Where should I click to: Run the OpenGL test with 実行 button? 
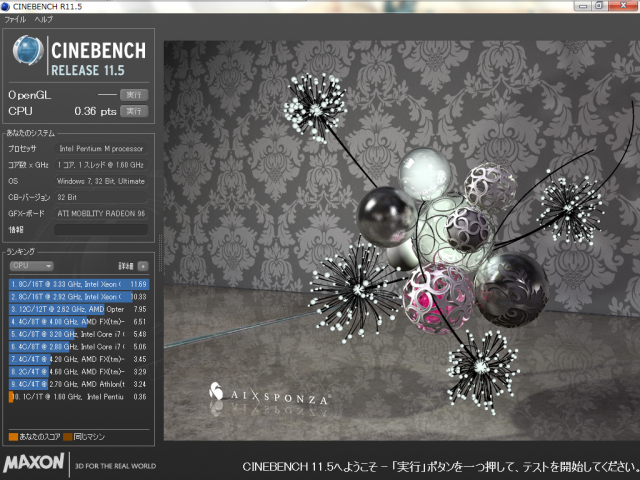point(134,95)
